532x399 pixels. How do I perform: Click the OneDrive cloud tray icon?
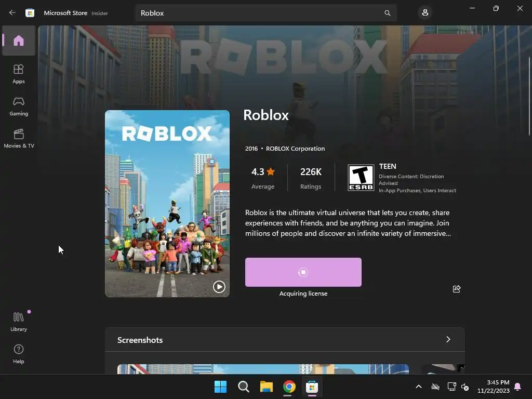[435, 387]
